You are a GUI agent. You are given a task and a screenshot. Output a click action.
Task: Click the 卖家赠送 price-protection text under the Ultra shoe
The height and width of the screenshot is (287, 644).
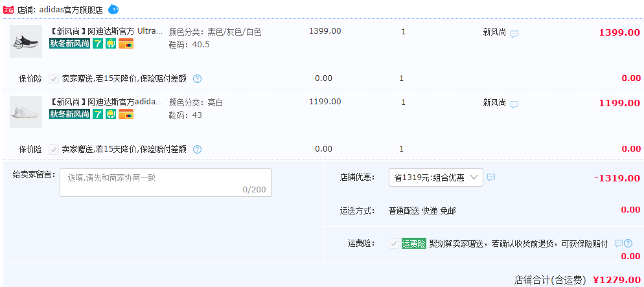pos(124,79)
